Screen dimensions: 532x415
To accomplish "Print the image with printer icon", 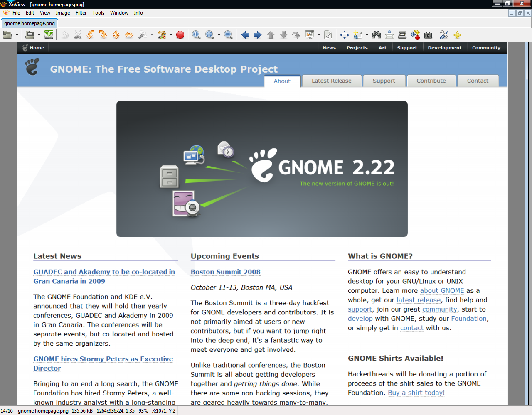I will [x=389, y=35].
